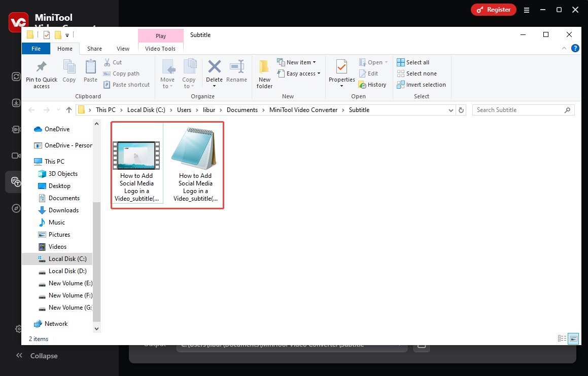
Task: Collapse the ribbon with the chevron
Action: (564, 48)
